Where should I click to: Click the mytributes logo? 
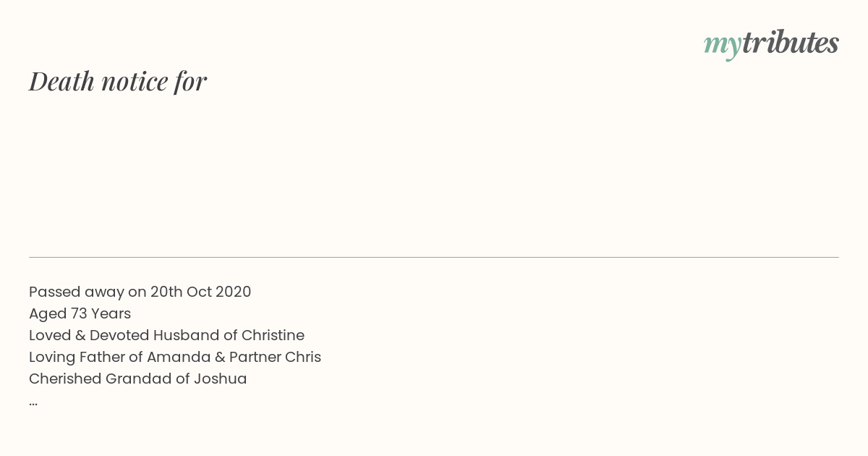tap(771, 43)
